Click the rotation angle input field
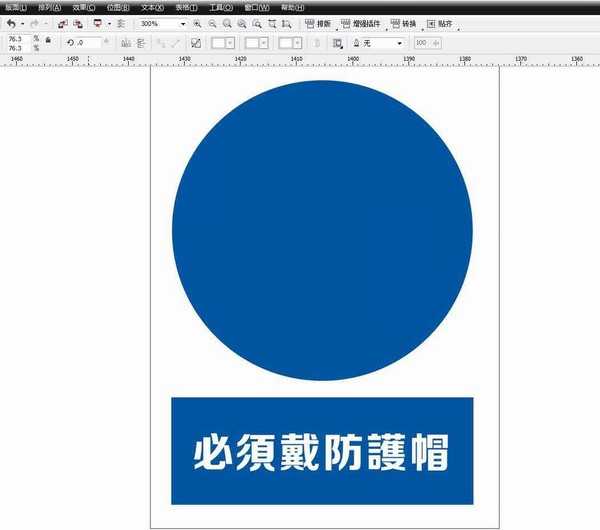 [88, 43]
